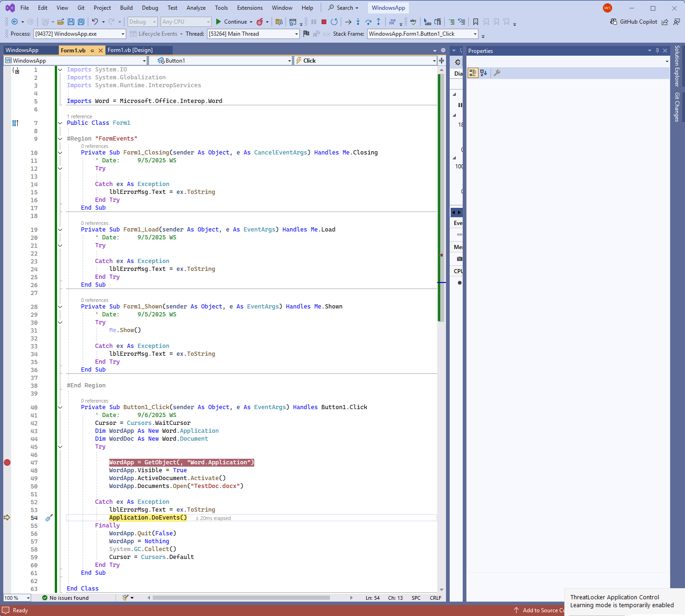Toggle the breakpoint on line 47

[7, 462]
